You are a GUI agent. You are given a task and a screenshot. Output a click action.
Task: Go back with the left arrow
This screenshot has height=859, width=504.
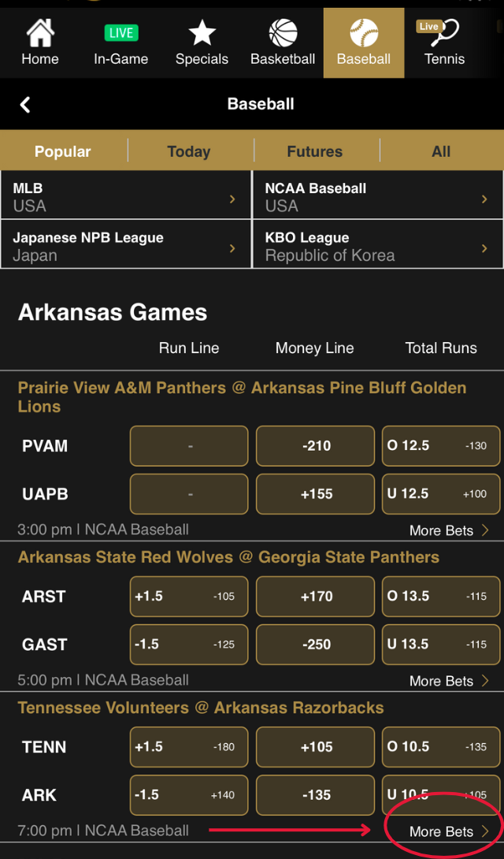(25, 105)
